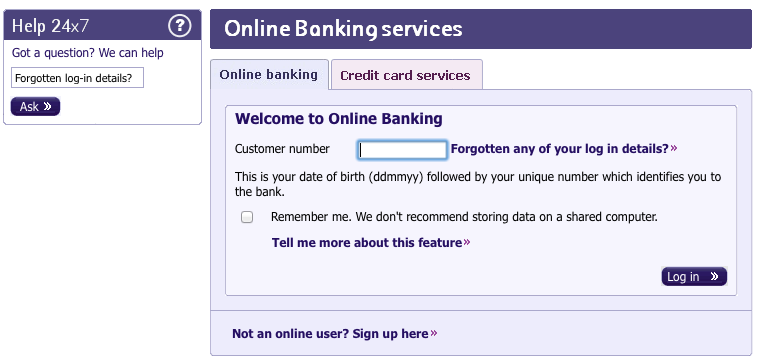Image resolution: width=760 pixels, height=362 pixels.
Task: Click chevron after Tell me more link
Action: tap(467, 242)
